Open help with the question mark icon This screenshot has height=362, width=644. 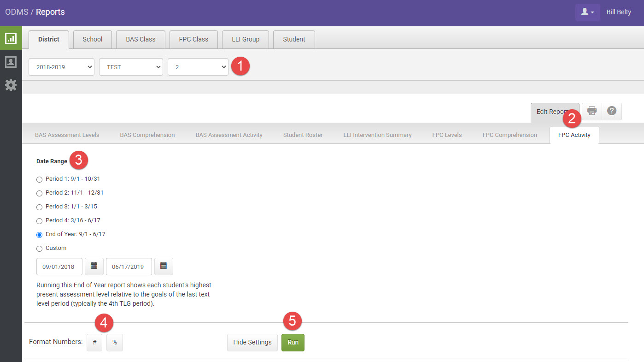point(612,111)
